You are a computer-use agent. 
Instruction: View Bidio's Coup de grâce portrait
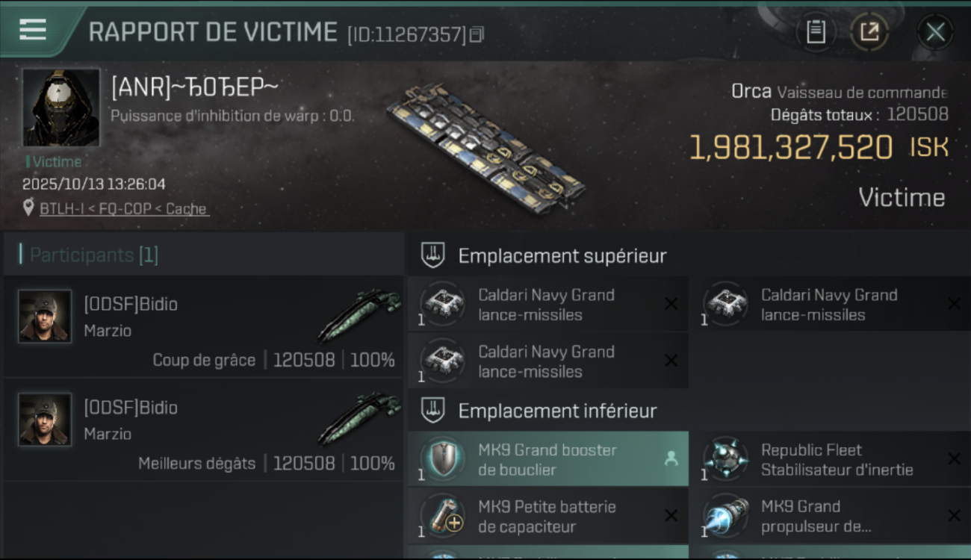45,317
